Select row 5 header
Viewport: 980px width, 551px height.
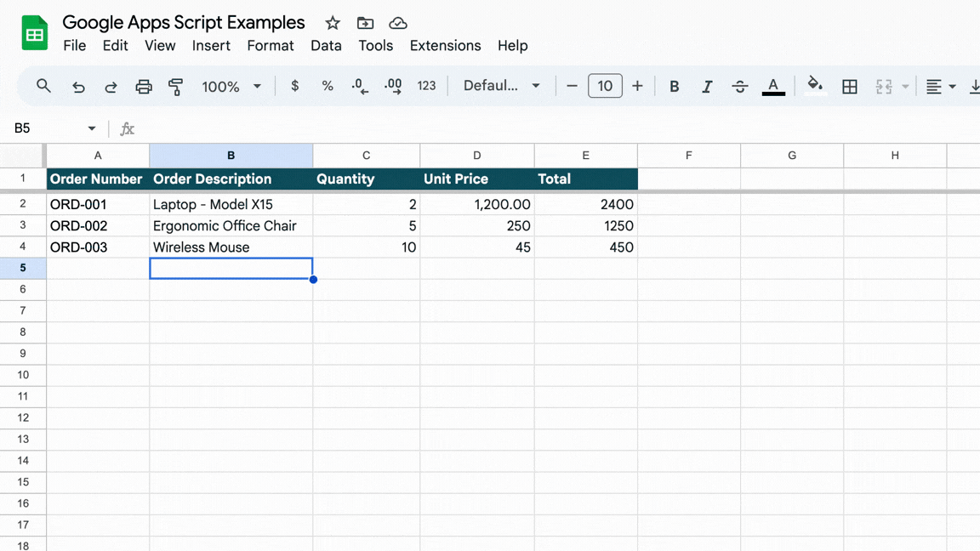[23, 268]
